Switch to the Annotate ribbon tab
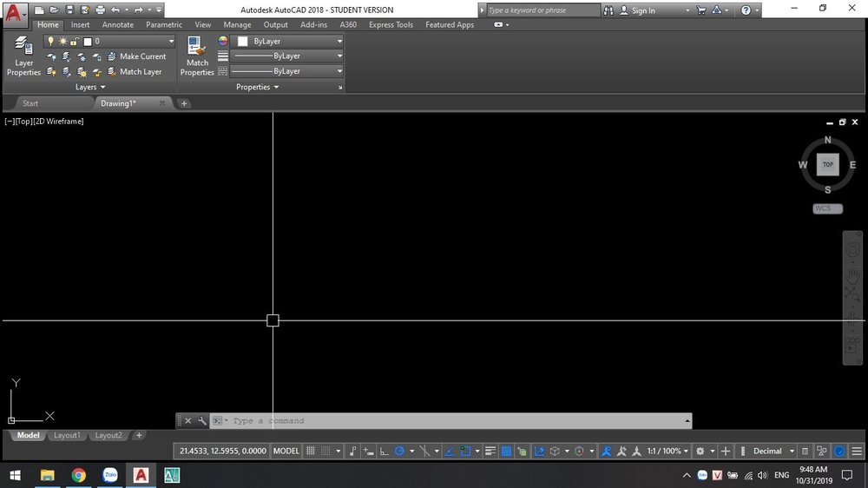The width and height of the screenshot is (868, 488). point(118,25)
